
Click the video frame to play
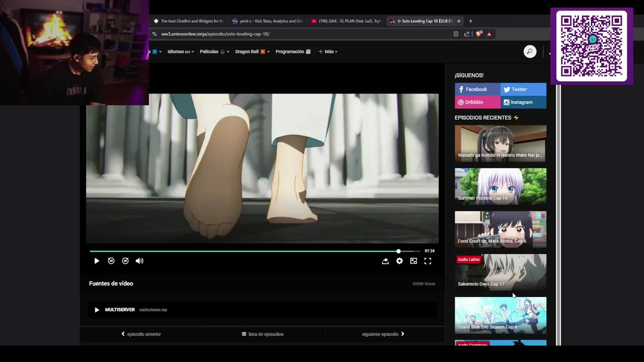[262, 168]
